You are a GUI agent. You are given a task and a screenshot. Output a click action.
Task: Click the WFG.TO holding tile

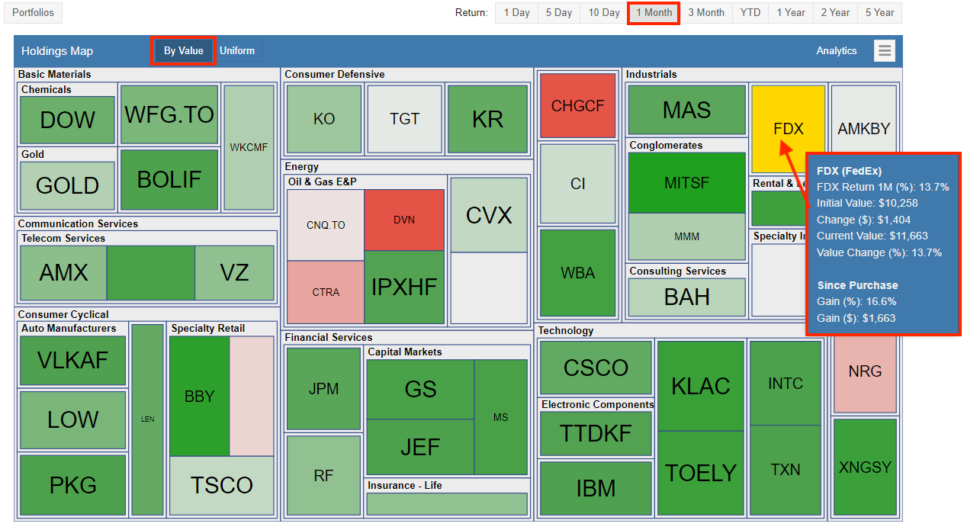169,114
